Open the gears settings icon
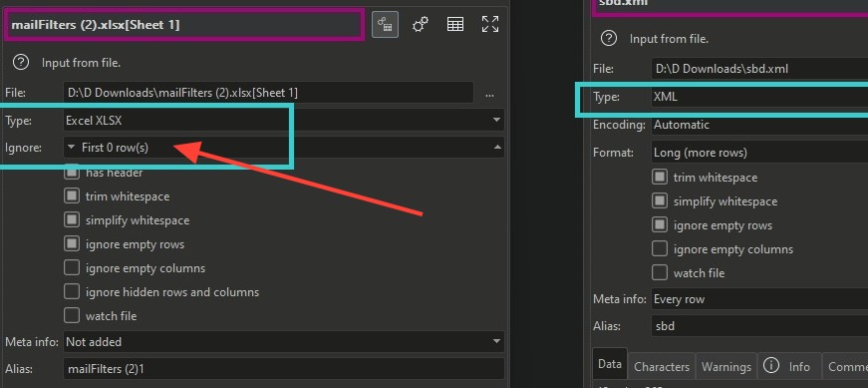 (x=421, y=24)
